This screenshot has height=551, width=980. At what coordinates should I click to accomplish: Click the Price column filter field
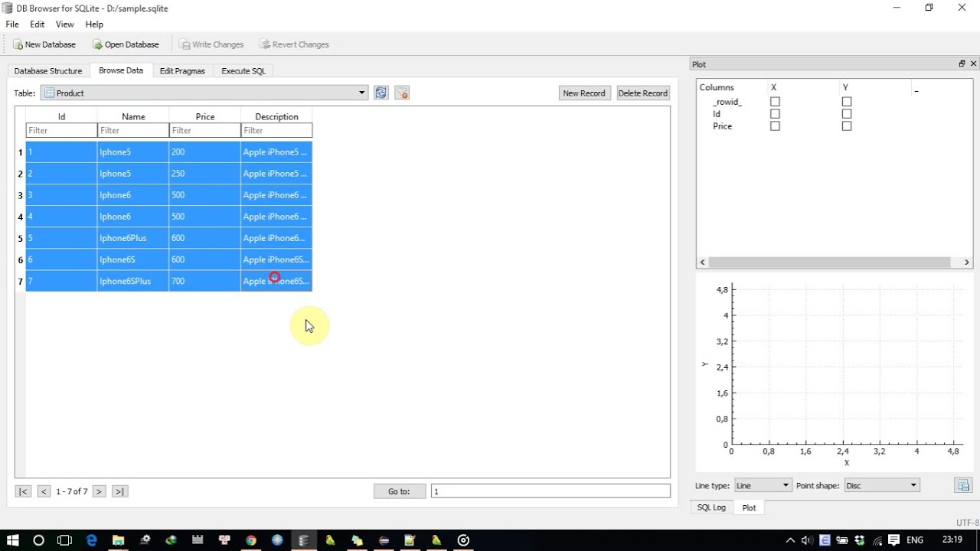[x=205, y=130]
